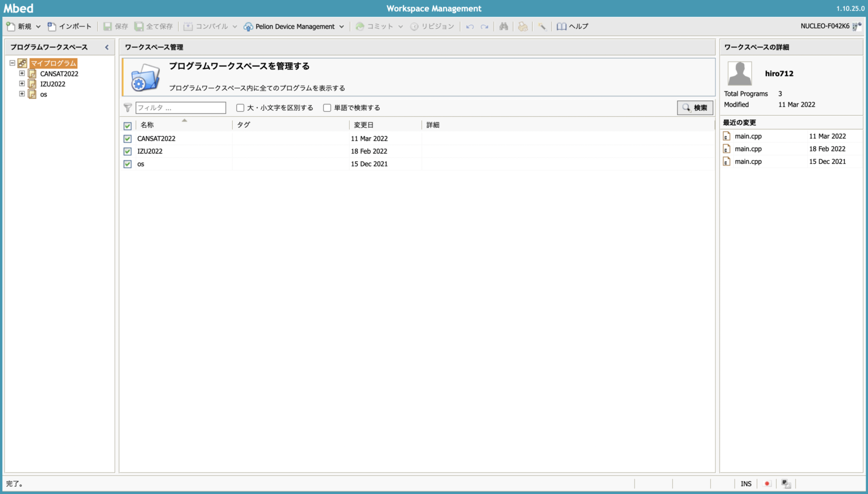
Task: Open the ヘルプ menu
Action: coord(572,26)
